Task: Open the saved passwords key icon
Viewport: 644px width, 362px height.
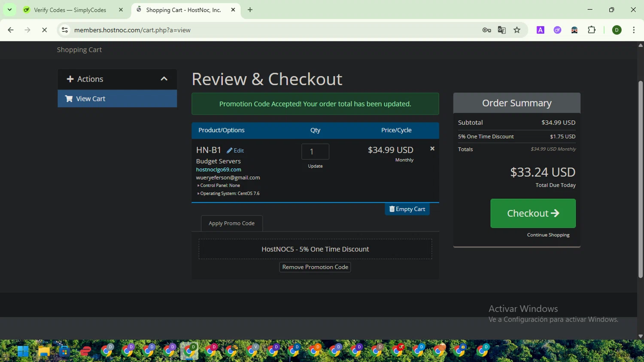Action: pos(486,30)
